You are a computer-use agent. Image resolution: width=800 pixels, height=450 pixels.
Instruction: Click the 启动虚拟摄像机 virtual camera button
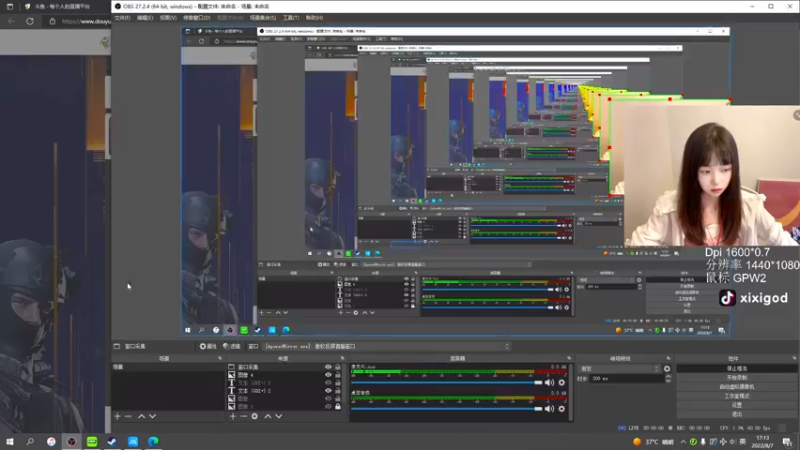pyautogui.click(x=737, y=387)
